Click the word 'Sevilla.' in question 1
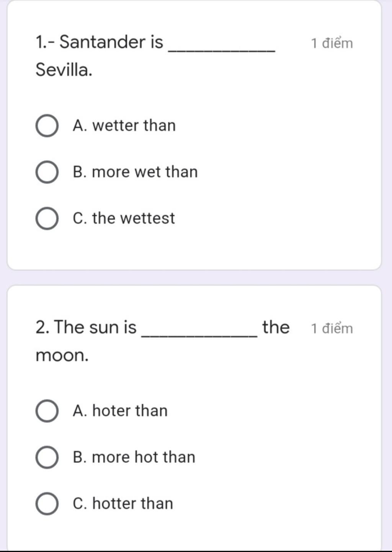392x552 pixels. coord(64,70)
